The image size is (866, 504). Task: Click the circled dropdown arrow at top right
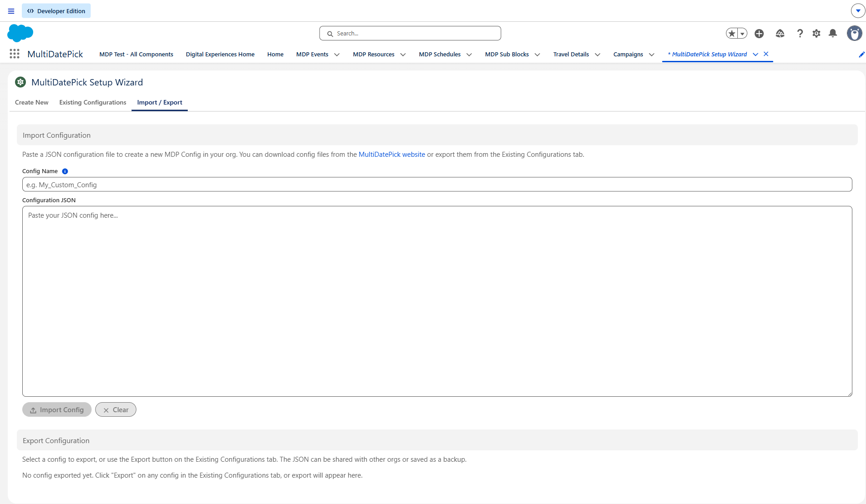coord(858,11)
